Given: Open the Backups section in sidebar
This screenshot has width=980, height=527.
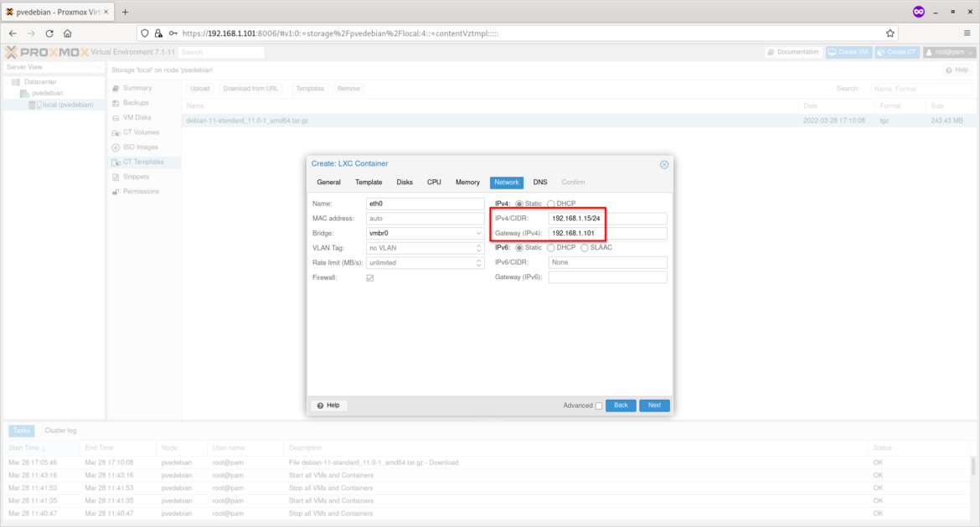Looking at the screenshot, I should point(136,103).
